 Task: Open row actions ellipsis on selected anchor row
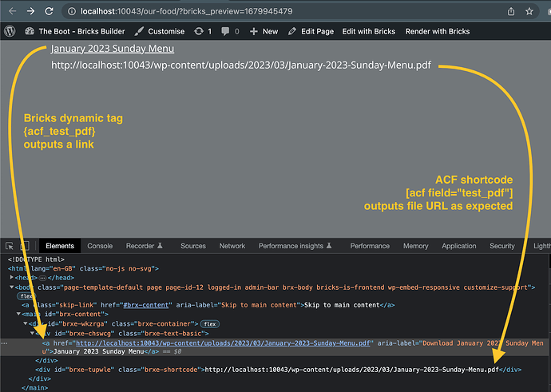click(4, 343)
